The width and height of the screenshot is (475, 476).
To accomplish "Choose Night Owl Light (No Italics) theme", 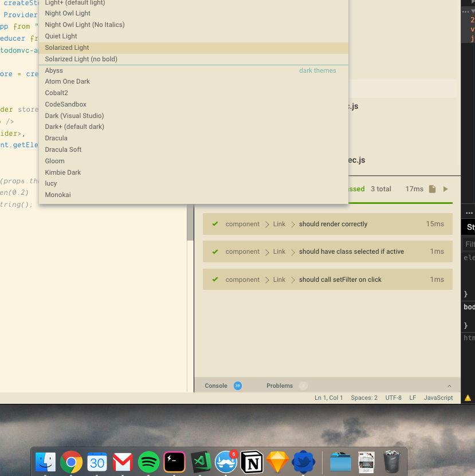I will coord(194,25).
